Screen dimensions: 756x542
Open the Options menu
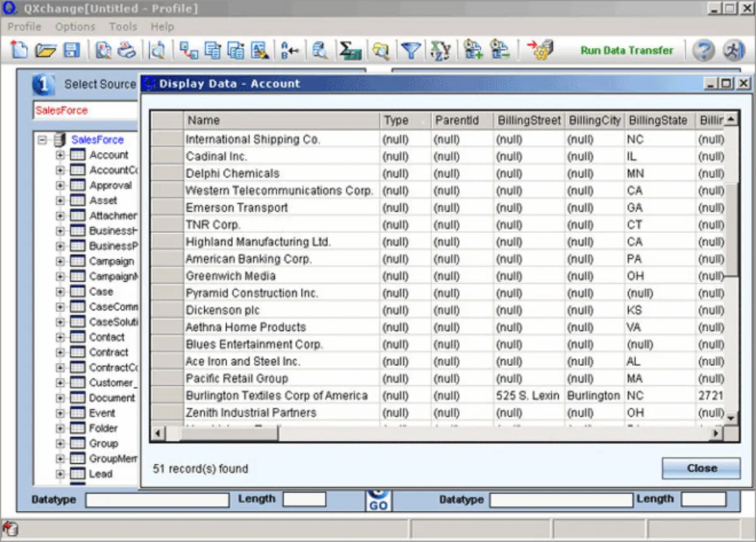tap(75, 26)
